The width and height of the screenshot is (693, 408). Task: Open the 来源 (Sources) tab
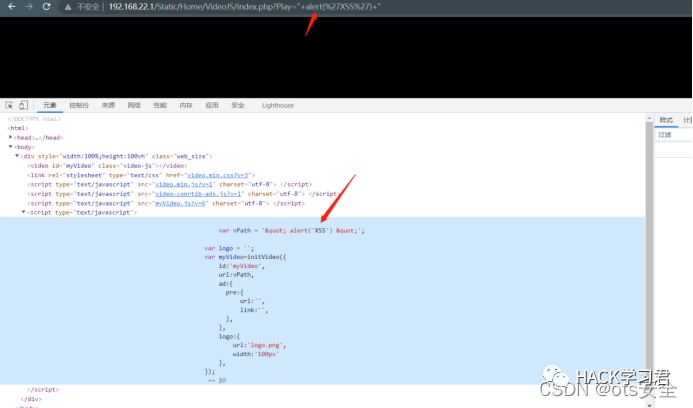108,105
